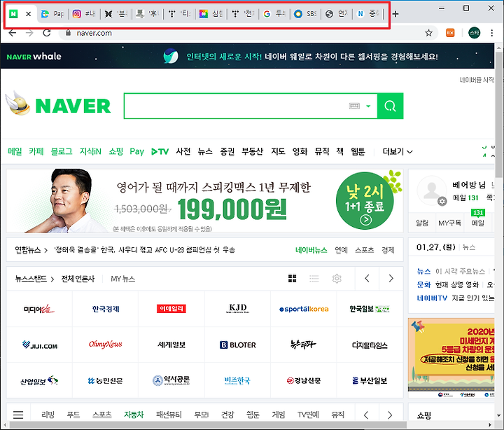Screen dimensions: 504x430
Task: Close the active Naver tab
Action: [28, 14]
